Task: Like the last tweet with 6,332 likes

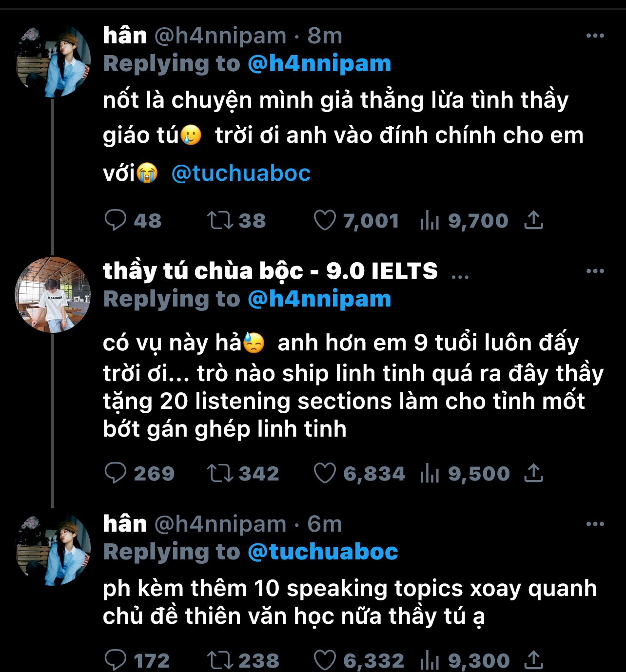Action: [325, 660]
